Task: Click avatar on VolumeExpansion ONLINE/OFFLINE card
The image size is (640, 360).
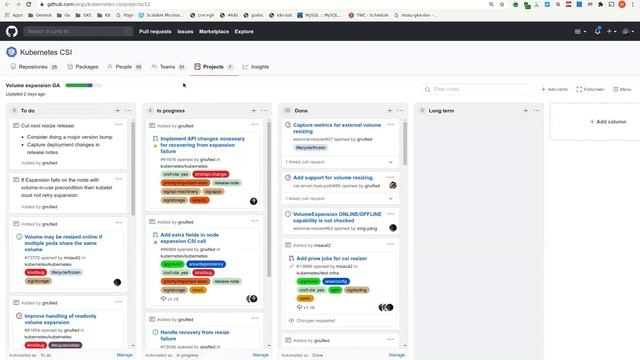Action: click(393, 228)
